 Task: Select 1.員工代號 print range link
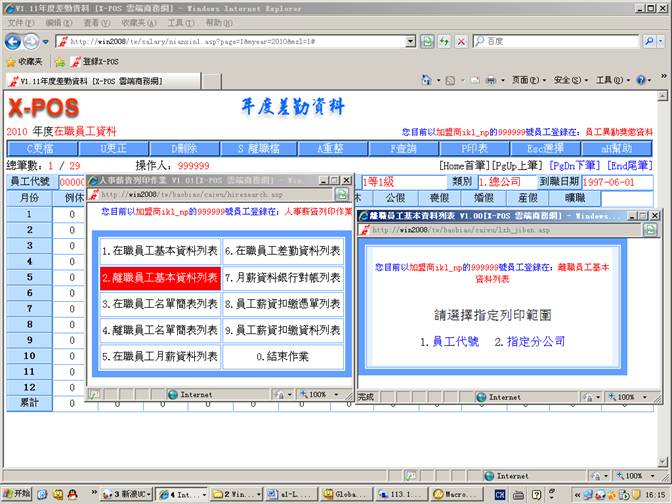(449, 341)
